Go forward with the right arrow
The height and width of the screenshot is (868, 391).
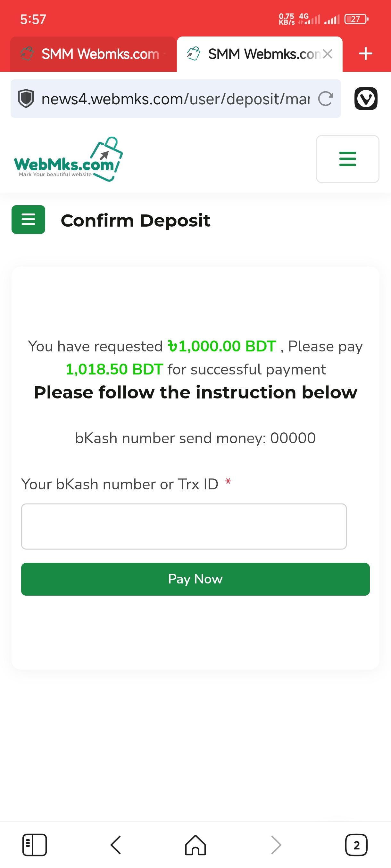point(276,845)
